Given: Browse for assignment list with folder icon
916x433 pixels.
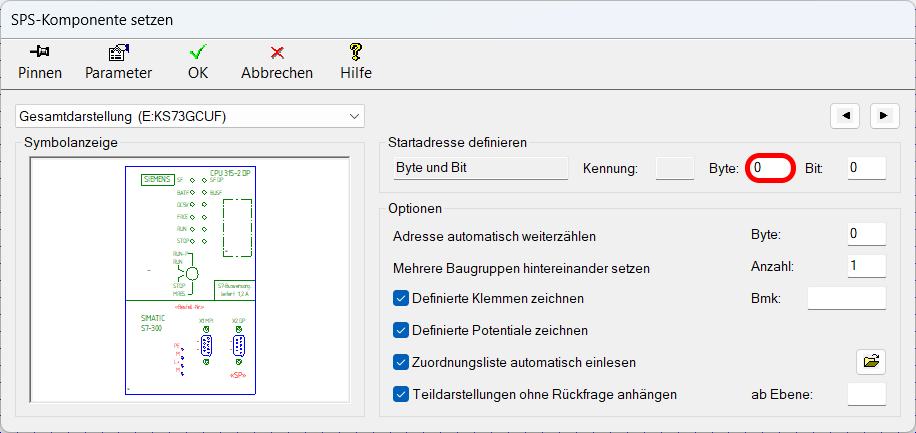Looking at the screenshot, I should click(x=871, y=362).
